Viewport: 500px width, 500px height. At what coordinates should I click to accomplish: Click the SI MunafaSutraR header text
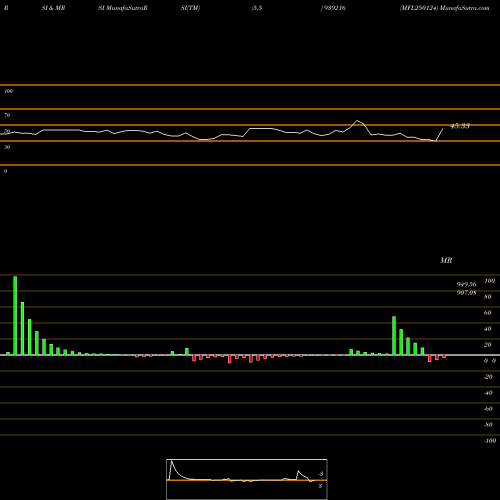point(123,8)
